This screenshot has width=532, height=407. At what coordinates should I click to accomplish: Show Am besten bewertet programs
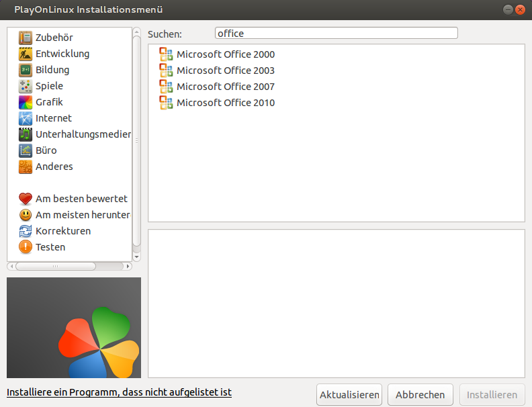[x=81, y=199]
